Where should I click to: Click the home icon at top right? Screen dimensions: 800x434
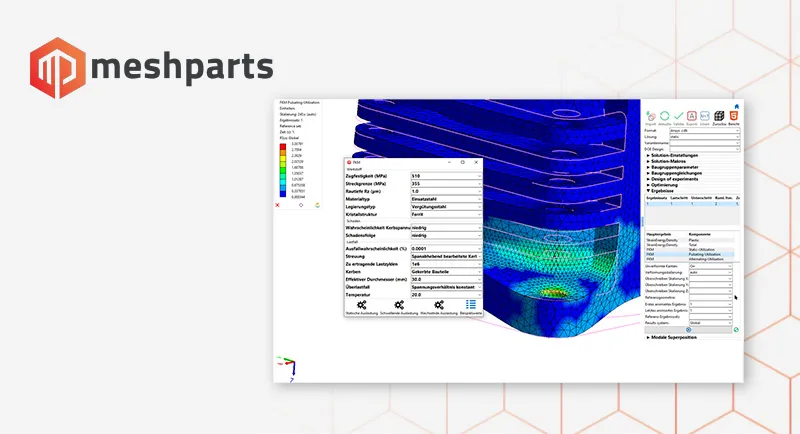[x=737, y=105]
